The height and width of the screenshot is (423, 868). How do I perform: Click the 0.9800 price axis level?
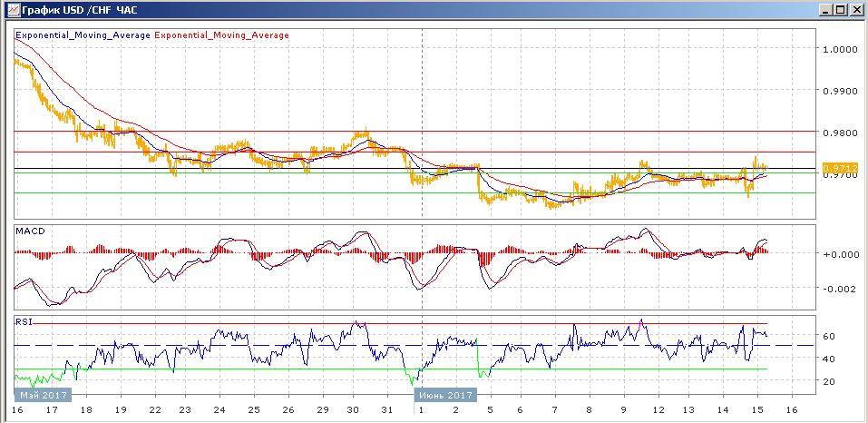840,133
